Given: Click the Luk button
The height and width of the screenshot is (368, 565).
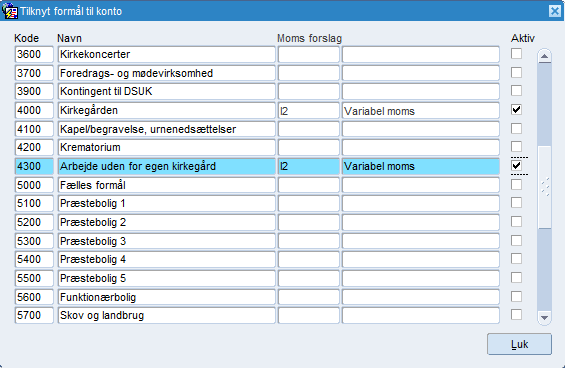Looking at the screenshot, I should pos(519,344).
